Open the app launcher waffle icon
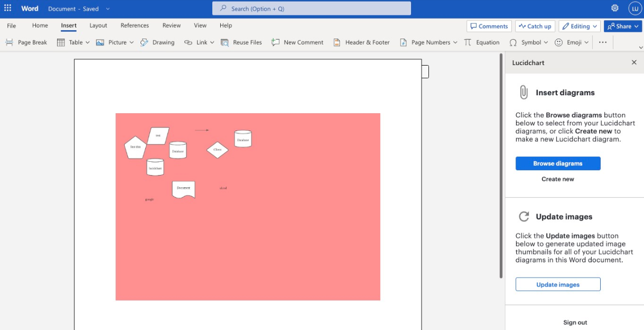This screenshot has height=330, width=644. [8, 8]
